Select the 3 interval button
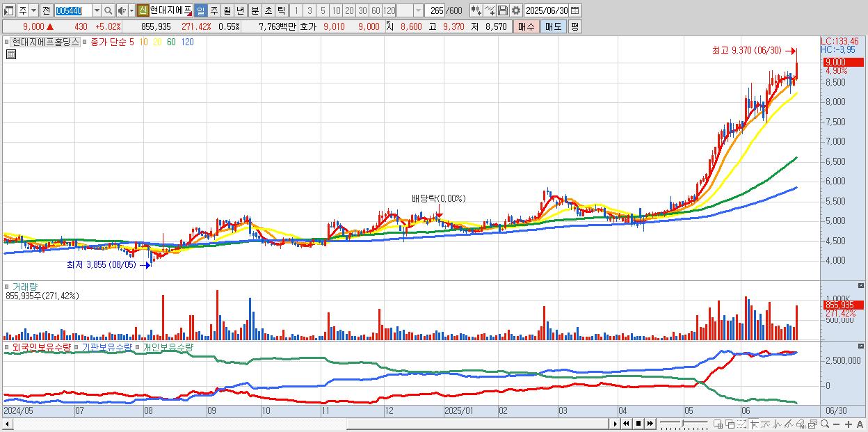Screen dimensions: 868x432 coord(310,10)
